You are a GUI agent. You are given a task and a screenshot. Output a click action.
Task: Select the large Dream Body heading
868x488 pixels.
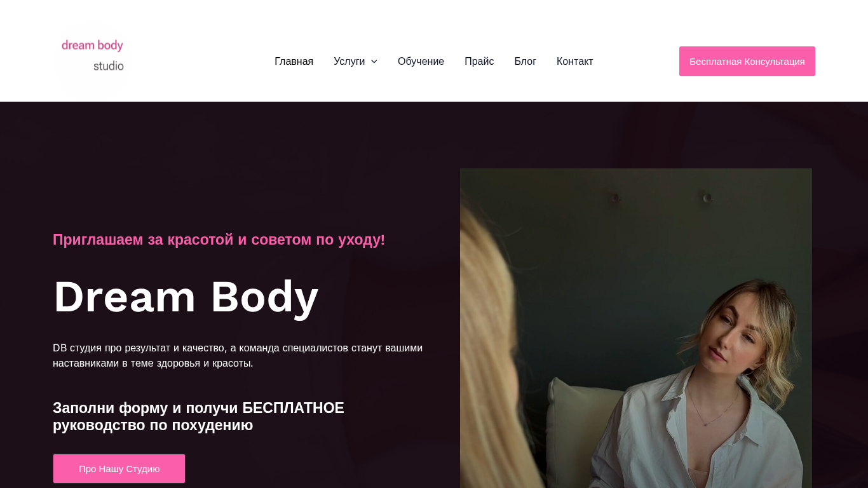point(186,297)
